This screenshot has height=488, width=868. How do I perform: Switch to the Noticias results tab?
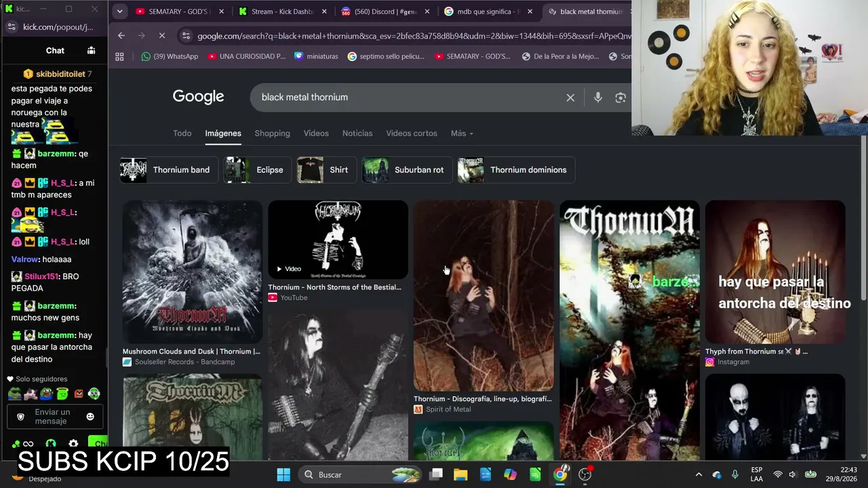tap(357, 134)
